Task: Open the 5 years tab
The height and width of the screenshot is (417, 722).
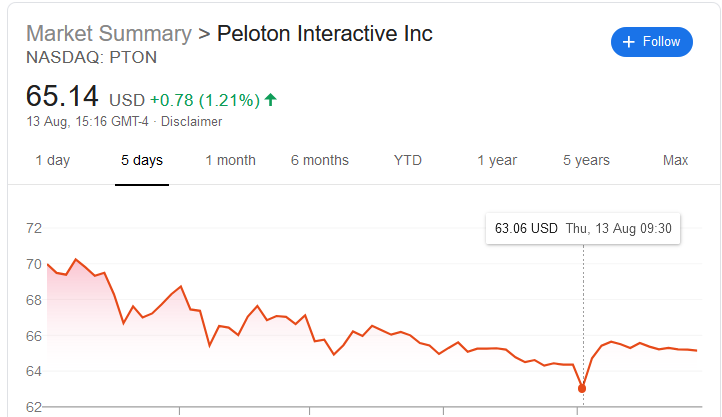Action: tap(586, 160)
